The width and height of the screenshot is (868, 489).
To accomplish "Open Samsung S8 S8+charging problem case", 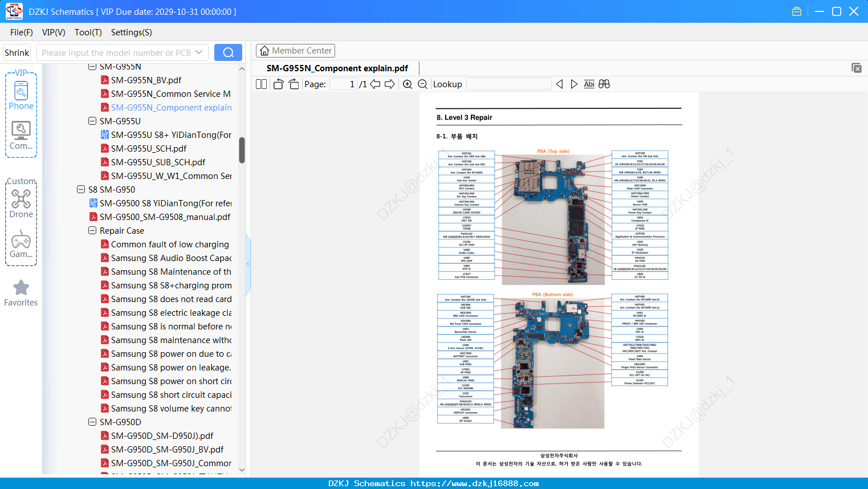I will [x=166, y=285].
